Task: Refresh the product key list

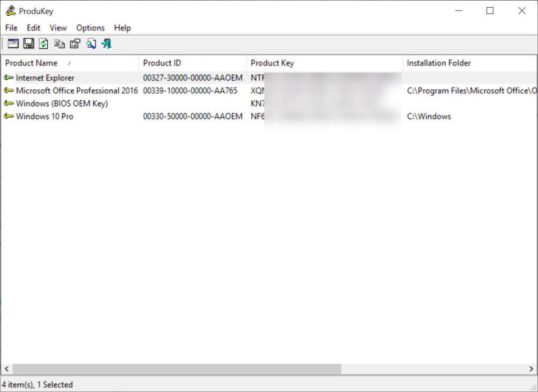Action: point(44,44)
